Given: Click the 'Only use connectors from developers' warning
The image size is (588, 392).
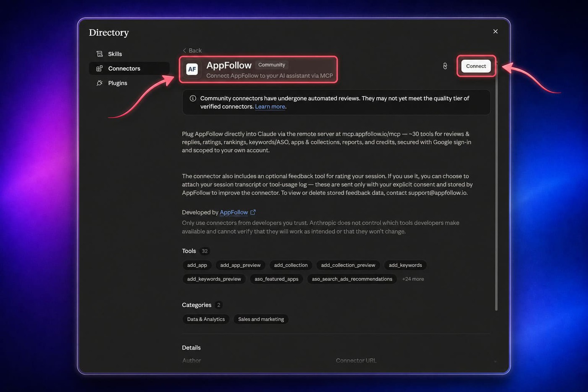Looking at the screenshot, I should coord(320,227).
